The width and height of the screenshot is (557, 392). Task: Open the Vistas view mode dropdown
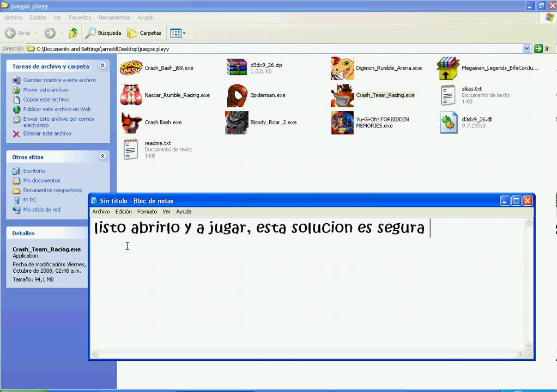178,33
